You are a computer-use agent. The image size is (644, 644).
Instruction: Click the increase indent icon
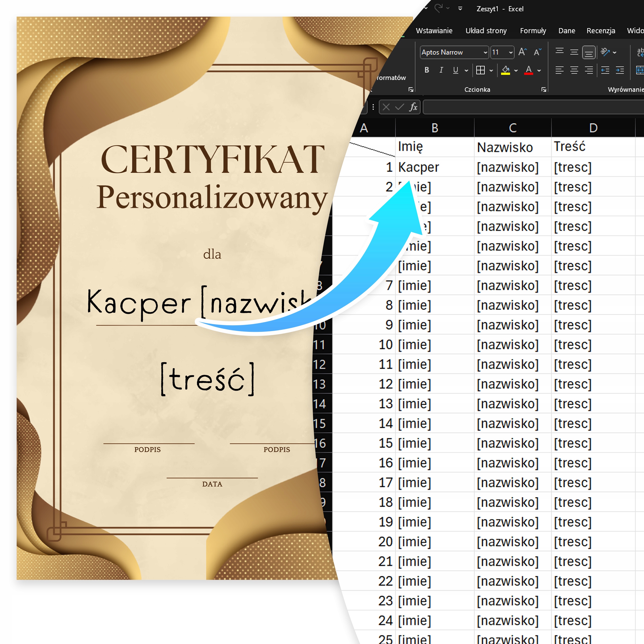click(619, 70)
